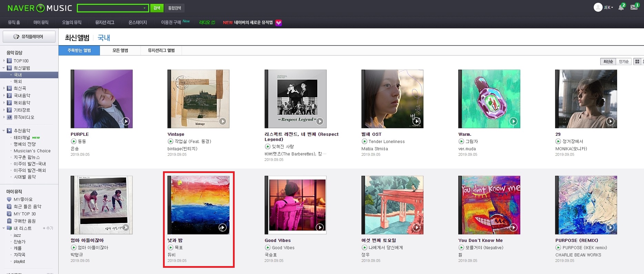This screenshot has height=274, width=644.
Task: Play the PURPLE album cover overlay
Action: 126,121
